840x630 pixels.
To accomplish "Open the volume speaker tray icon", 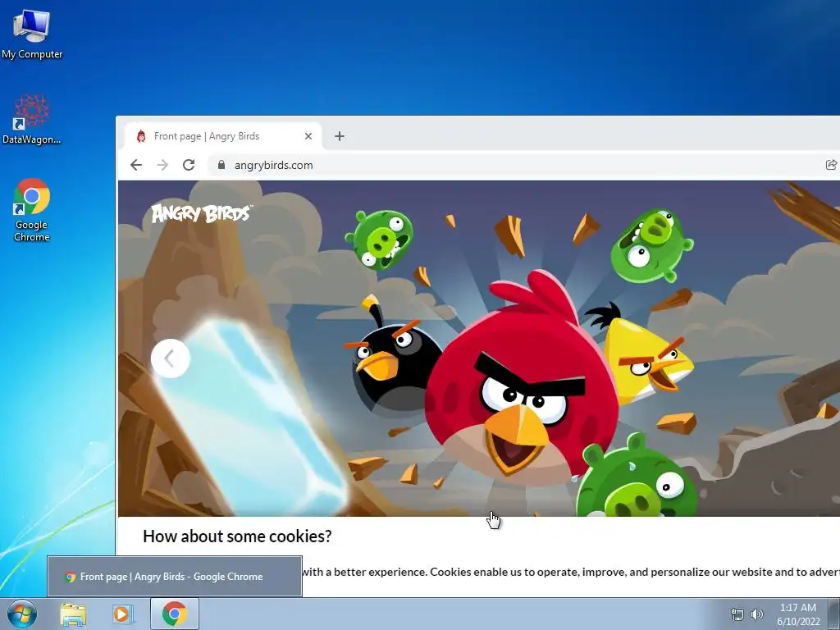I will point(757,614).
